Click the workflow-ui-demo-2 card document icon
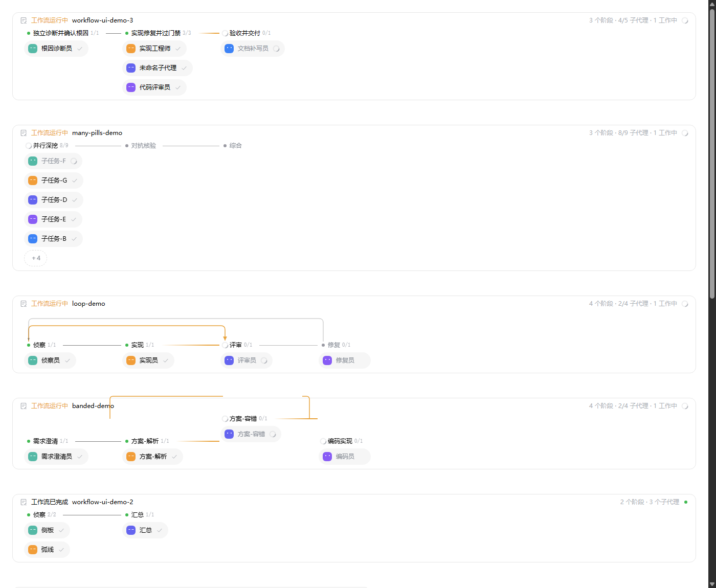The image size is (716, 588). tap(24, 502)
